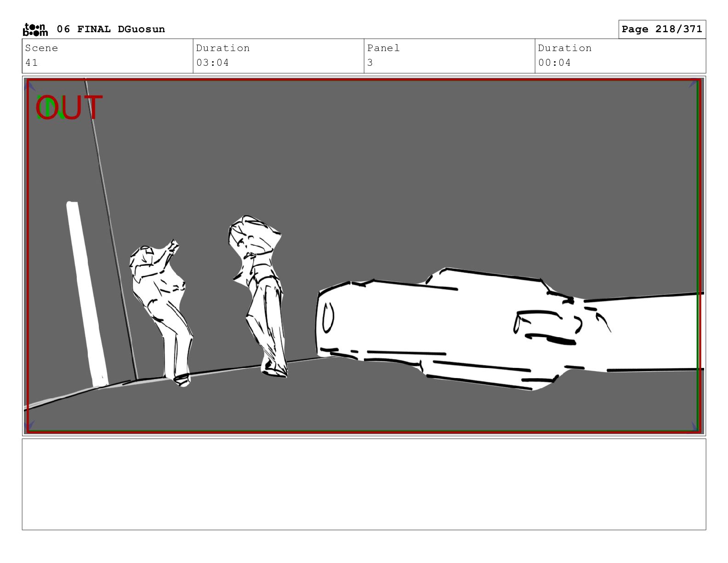Select the 'Scene' header label
The height and width of the screenshot is (563, 728).
(42, 48)
